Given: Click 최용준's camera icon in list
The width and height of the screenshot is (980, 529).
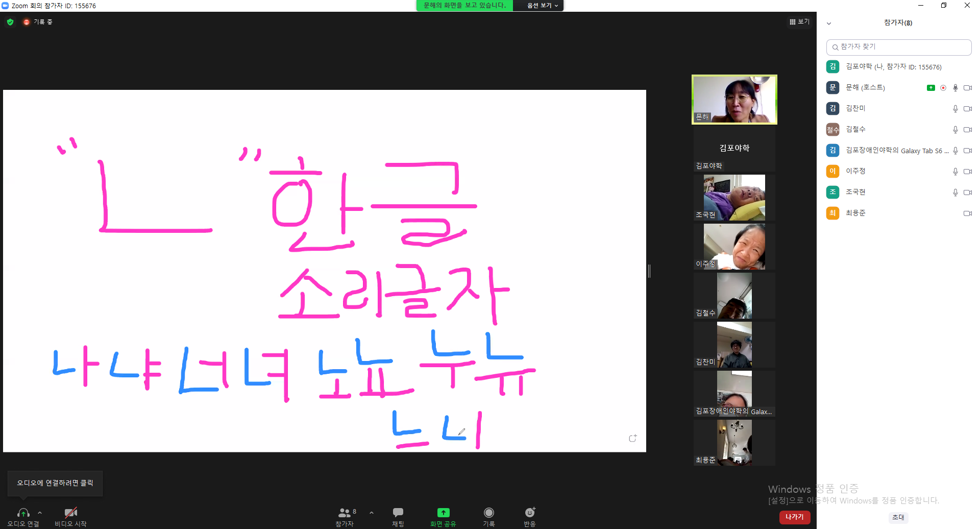Looking at the screenshot, I should [x=967, y=213].
